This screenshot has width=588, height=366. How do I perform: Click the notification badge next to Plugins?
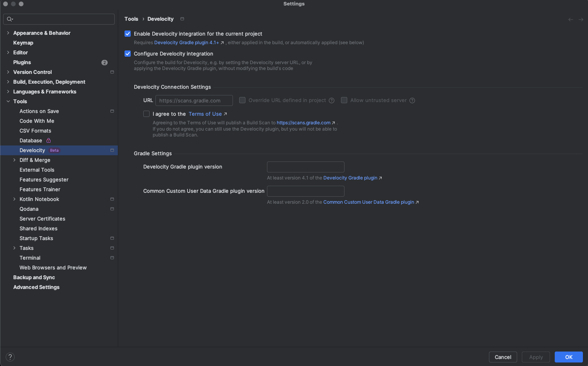(x=105, y=62)
